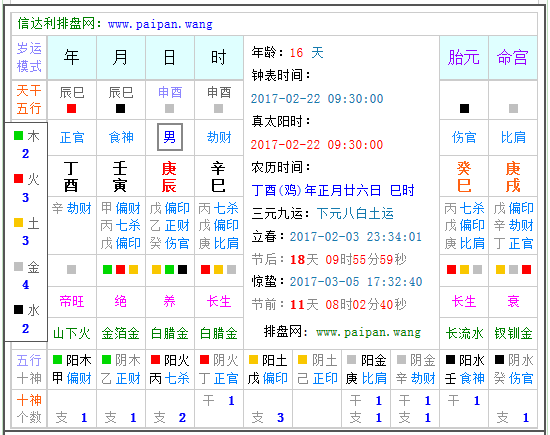Viewport: 550px width, 435px height.
Task: Click the 立春 date 2017-02-03 23:34:01
Action: pos(356,237)
